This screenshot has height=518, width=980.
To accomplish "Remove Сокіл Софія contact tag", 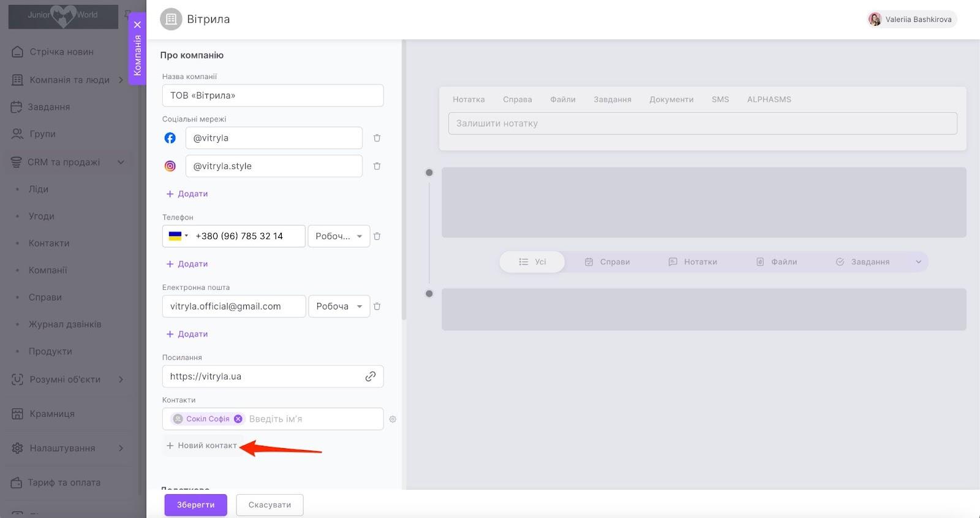I will (x=238, y=419).
